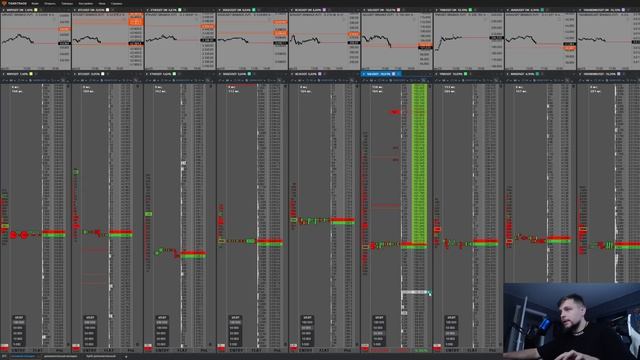This screenshot has height=360, width=640.
Task: Click FLAT label under first order book
Action: point(38,350)
